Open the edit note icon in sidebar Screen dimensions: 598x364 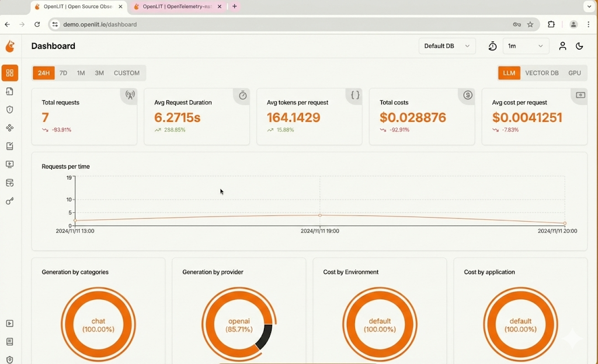tap(10, 146)
